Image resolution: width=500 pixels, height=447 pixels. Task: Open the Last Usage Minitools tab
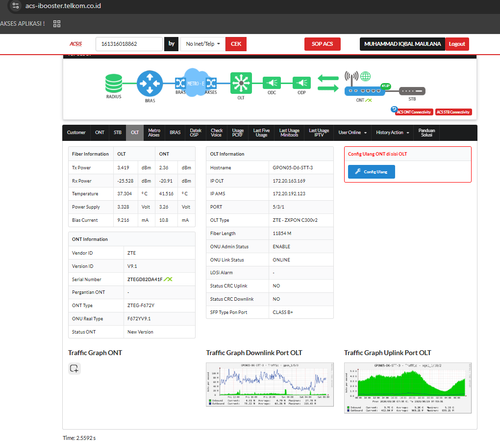(x=289, y=133)
